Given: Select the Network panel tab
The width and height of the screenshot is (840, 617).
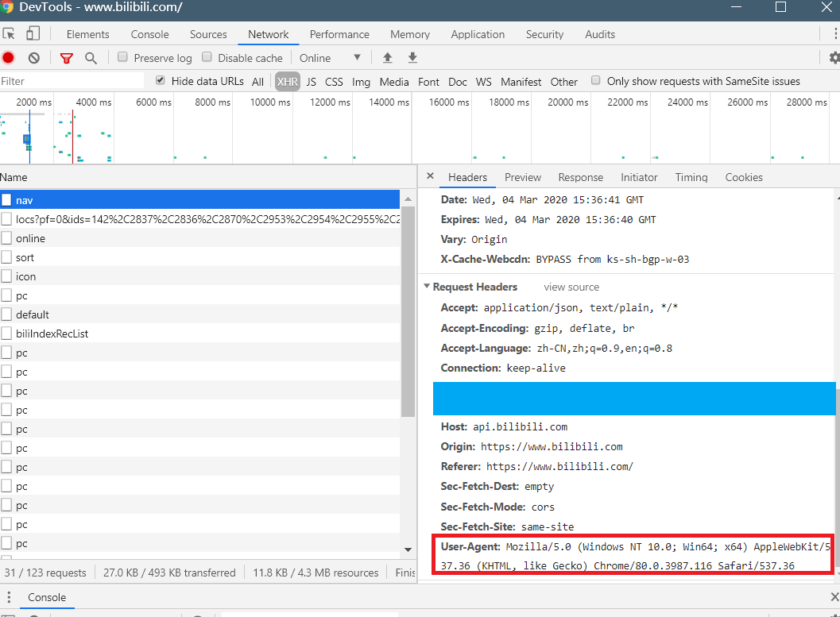Looking at the screenshot, I should click(x=268, y=34).
